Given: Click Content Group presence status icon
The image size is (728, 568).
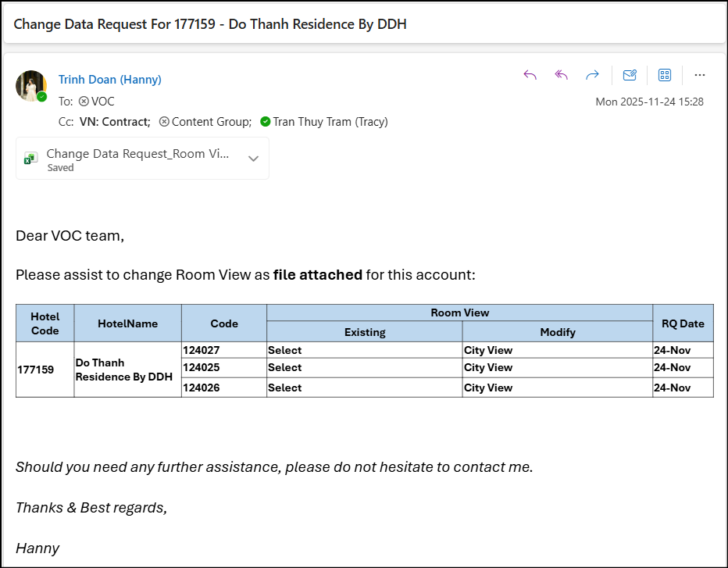Looking at the screenshot, I should [164, 122].
